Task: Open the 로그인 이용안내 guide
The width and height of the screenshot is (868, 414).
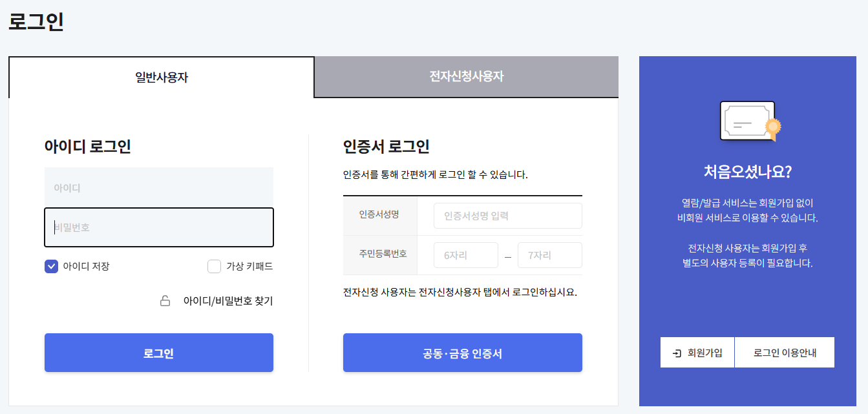Action: [x=785, y=352]
